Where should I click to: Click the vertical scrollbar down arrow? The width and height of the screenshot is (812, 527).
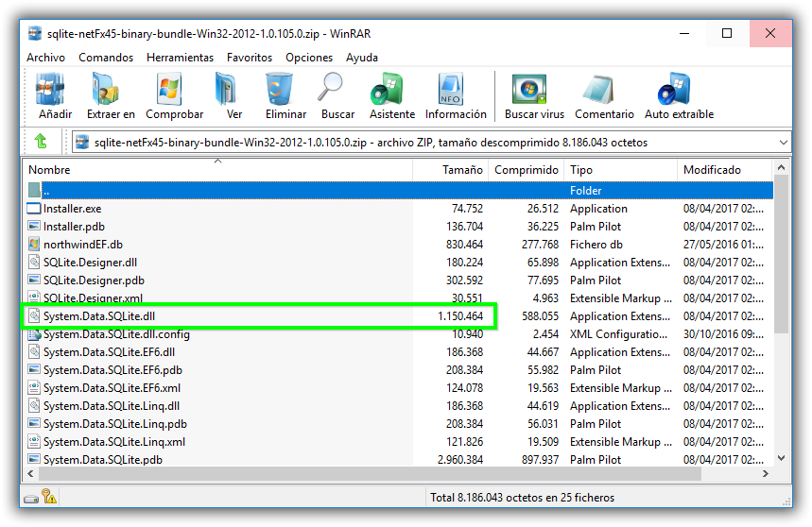tap(782, 458)
